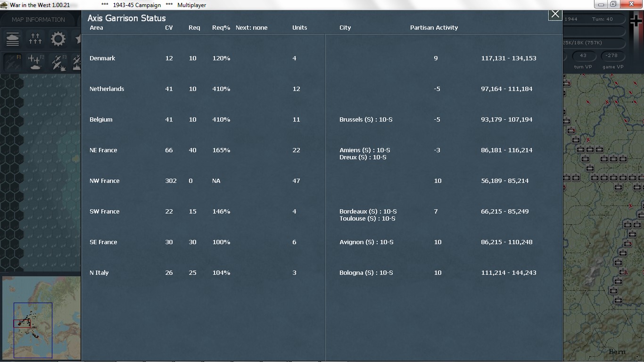Click the N Italy Req% value 104%

tap(221, 273)
